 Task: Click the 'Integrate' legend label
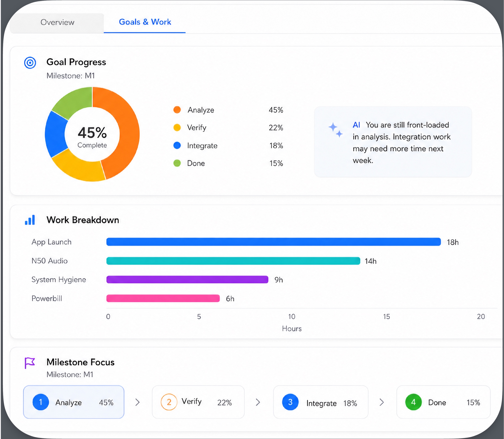tap(202, 146)
